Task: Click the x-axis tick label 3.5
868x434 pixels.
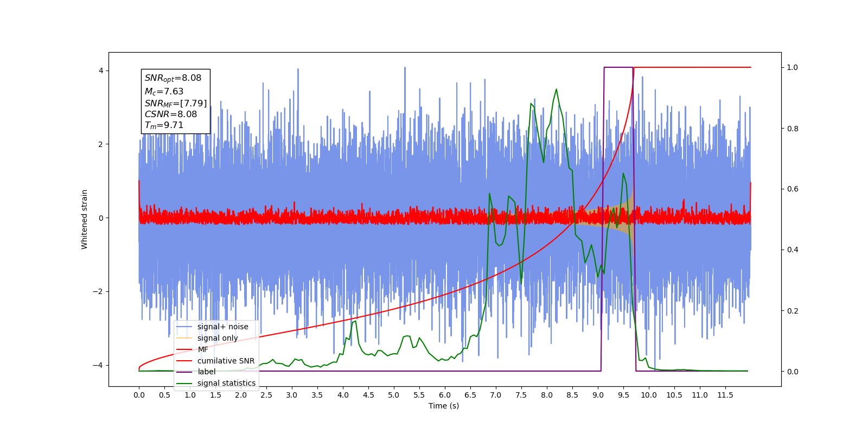Action: pos(317,395)
